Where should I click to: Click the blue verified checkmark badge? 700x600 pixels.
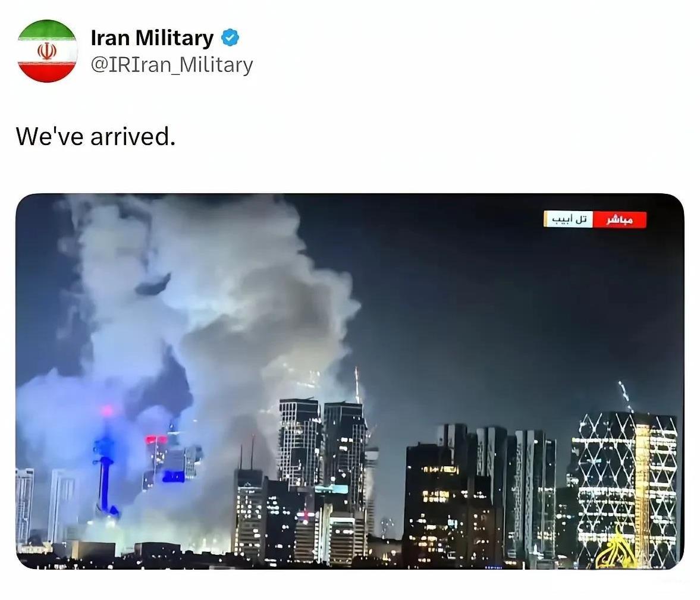point(230,37)
